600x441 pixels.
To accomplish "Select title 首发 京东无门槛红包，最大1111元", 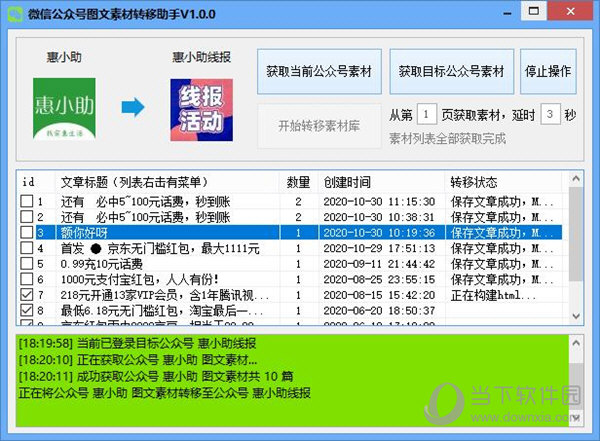I will pos(160,248).
